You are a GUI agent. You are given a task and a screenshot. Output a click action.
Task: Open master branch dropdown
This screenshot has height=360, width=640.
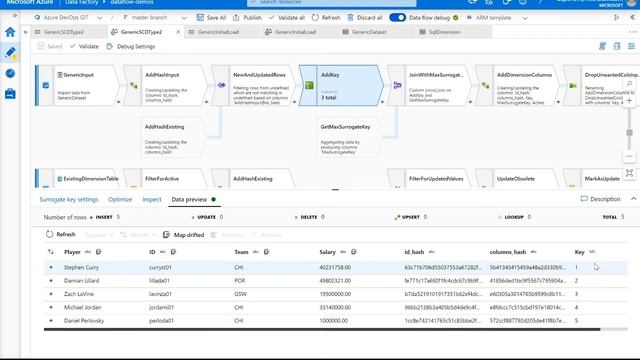point(154,18)
